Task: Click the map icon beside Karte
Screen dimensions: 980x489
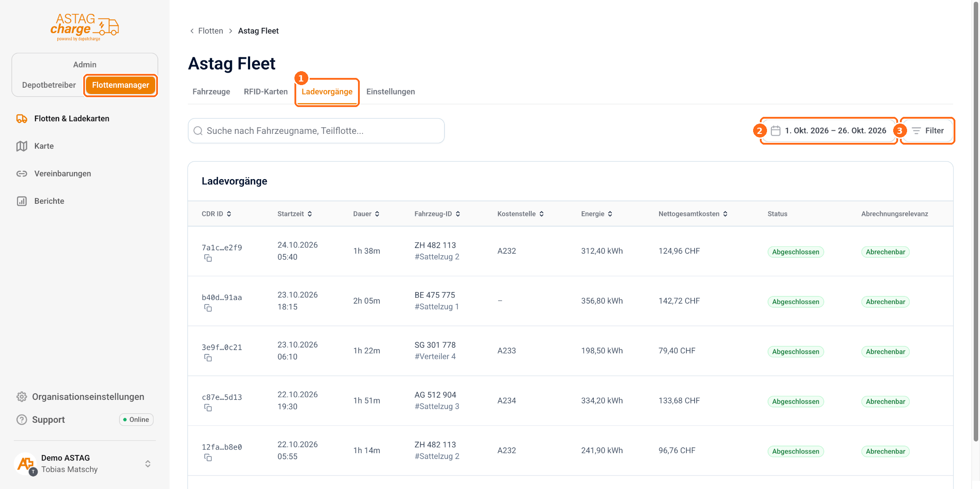Action: 21,146
